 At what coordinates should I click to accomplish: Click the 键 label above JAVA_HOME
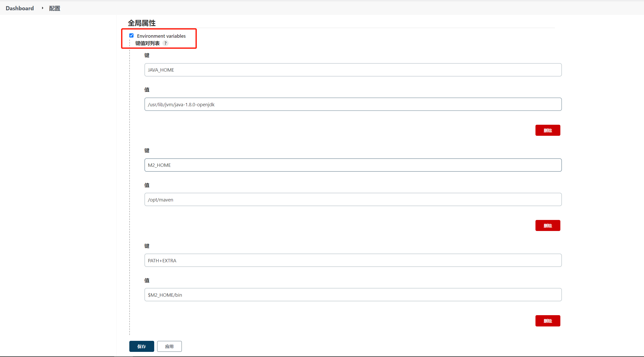147,55
